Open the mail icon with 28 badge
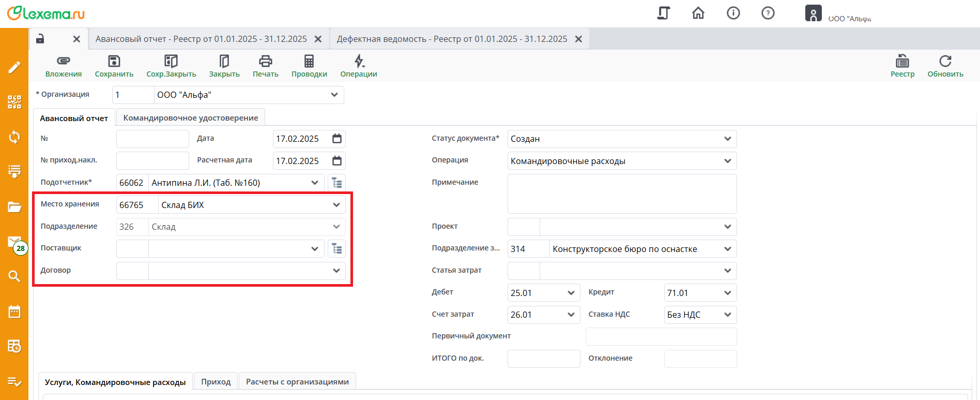Image resolution: width=980 pixels, height=400 pixels. tap(14, 242)
